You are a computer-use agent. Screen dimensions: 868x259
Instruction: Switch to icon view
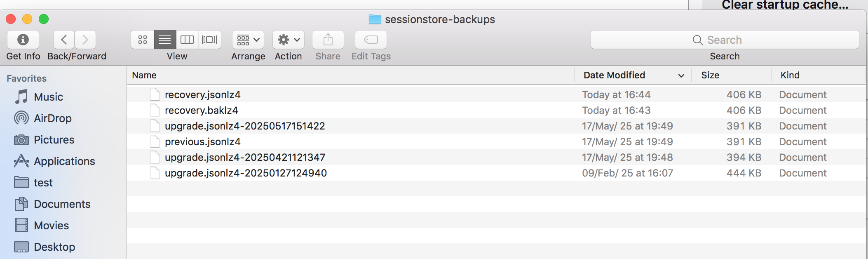click(143, 40)
